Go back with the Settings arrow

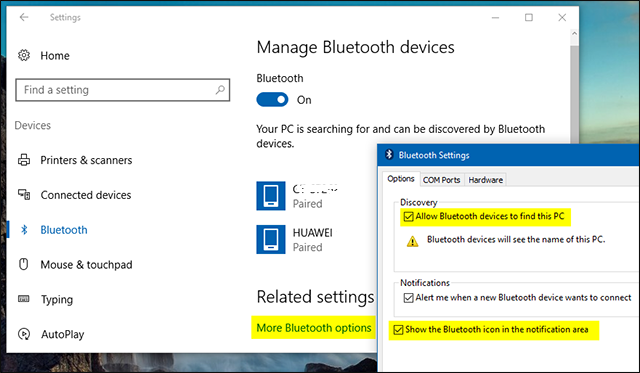click(24, 17)
